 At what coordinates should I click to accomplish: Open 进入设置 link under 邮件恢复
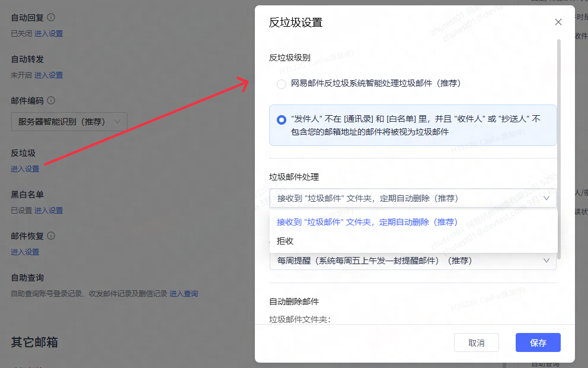coord(25,252)
